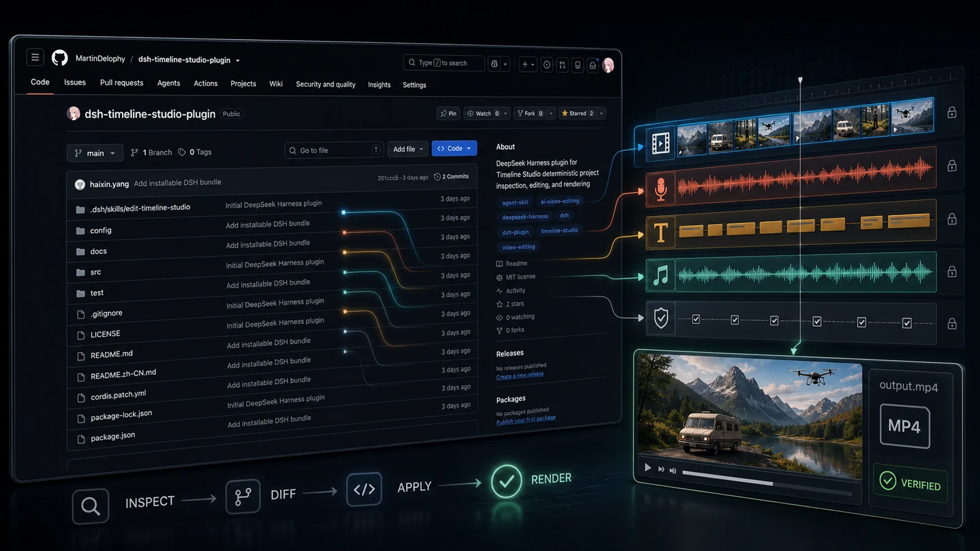This screenshot has width=980, height=551.
Task: Open the docs folder icon
Action: 80,252
